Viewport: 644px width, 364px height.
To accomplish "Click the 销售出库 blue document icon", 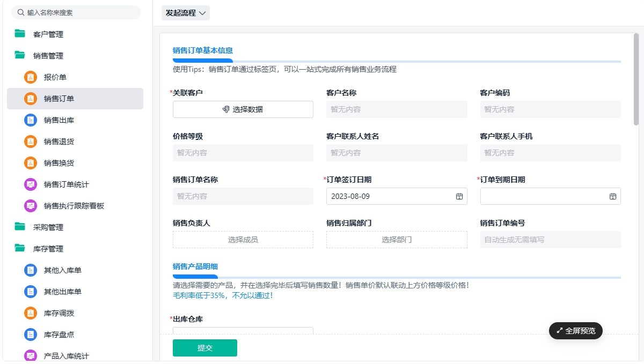I will 31,120.
